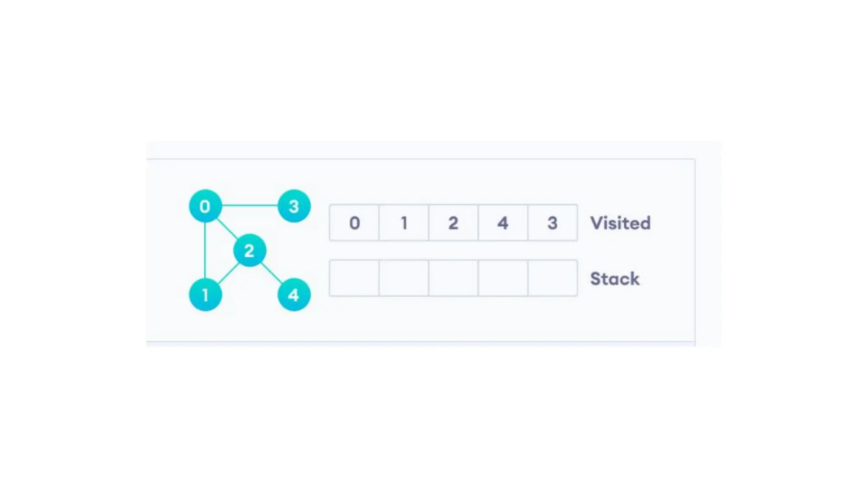The width and height of the screenshot is (868, 488).
Task: Select the second empty Stack cell
Action: pyautogui.click(x=404, y=278)
